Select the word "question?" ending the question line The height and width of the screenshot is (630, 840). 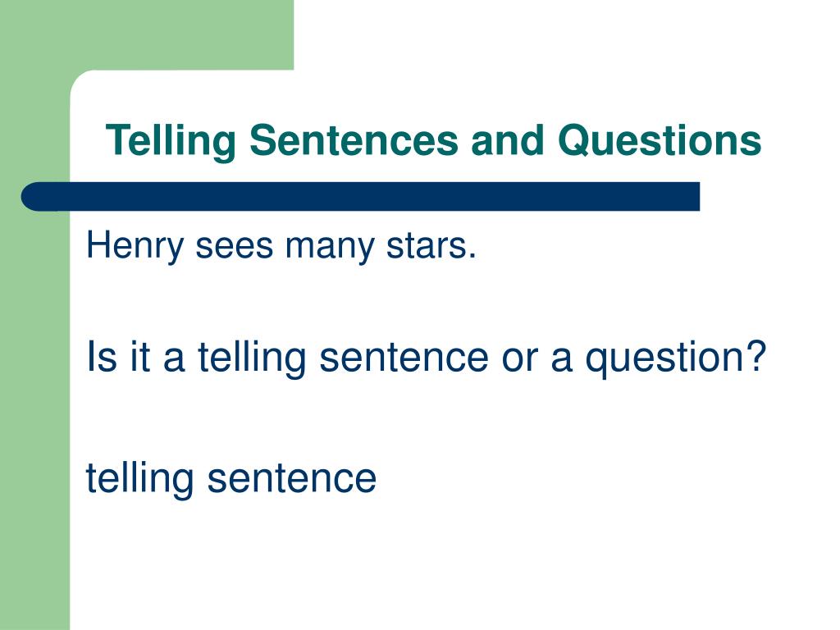676,359
